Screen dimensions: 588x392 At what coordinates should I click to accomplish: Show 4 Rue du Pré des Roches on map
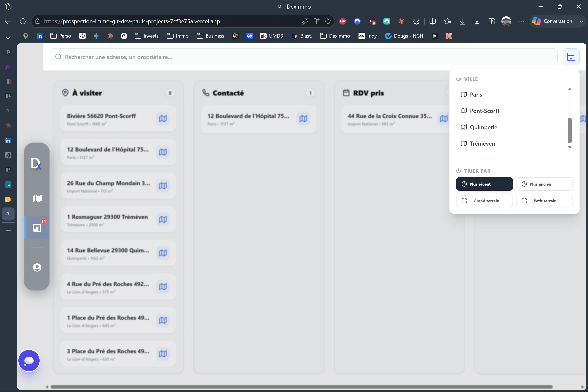pyautogui.click(x=163, y=286)
